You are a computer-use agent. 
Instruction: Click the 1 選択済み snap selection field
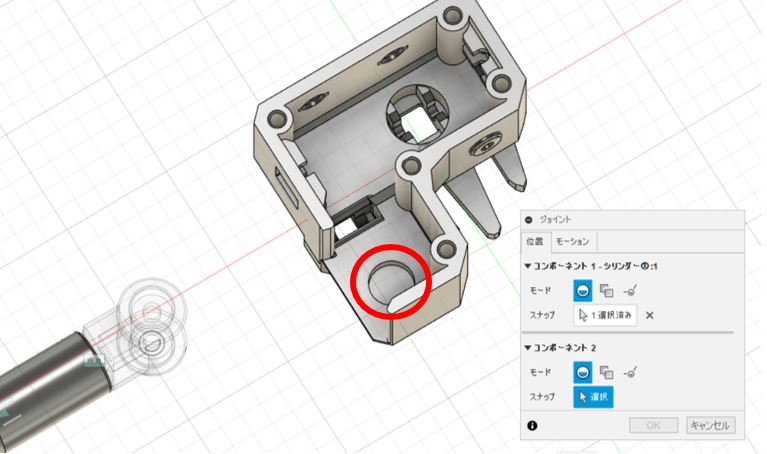[605, 316]
